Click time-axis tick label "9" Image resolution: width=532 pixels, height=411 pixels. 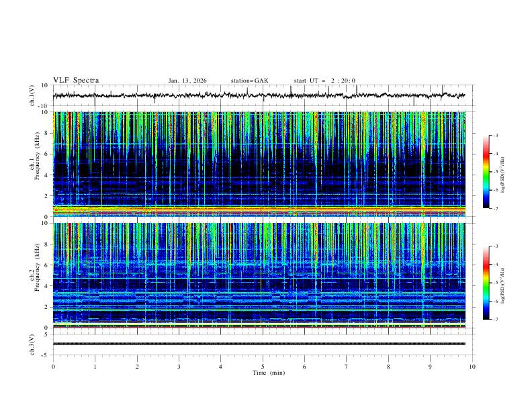(430, 367)
